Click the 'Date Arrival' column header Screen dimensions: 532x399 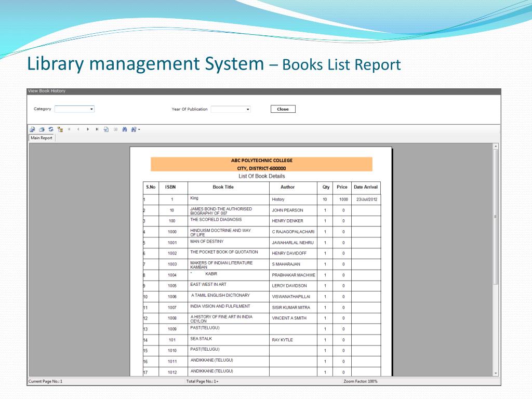coord(366,187)
